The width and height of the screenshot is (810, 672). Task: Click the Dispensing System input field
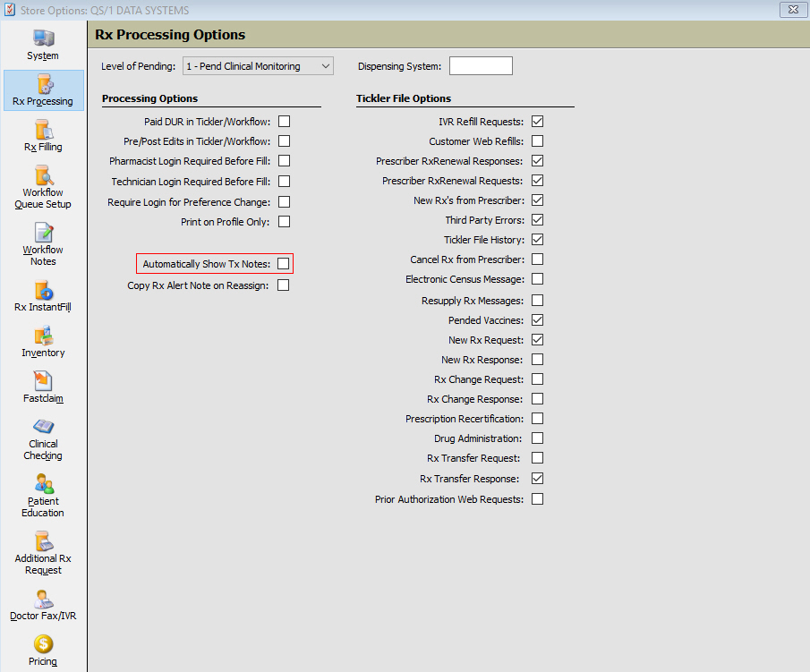coord(481,66)
